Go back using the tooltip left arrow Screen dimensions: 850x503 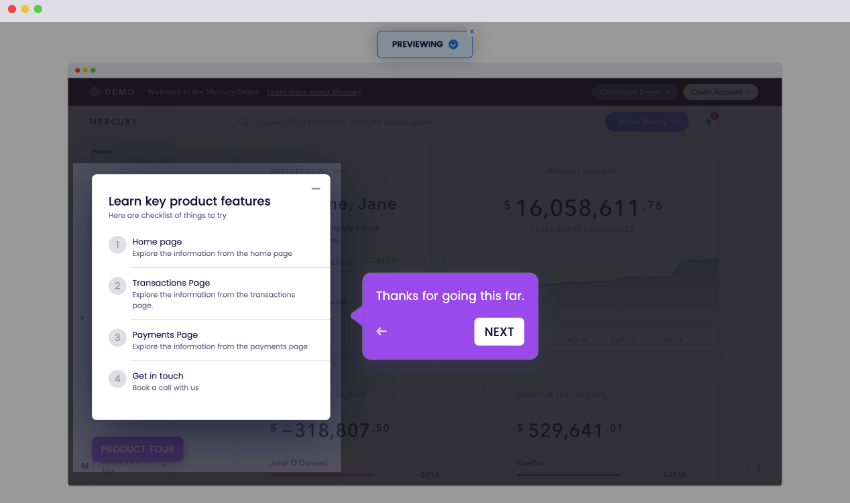(382, 331)
